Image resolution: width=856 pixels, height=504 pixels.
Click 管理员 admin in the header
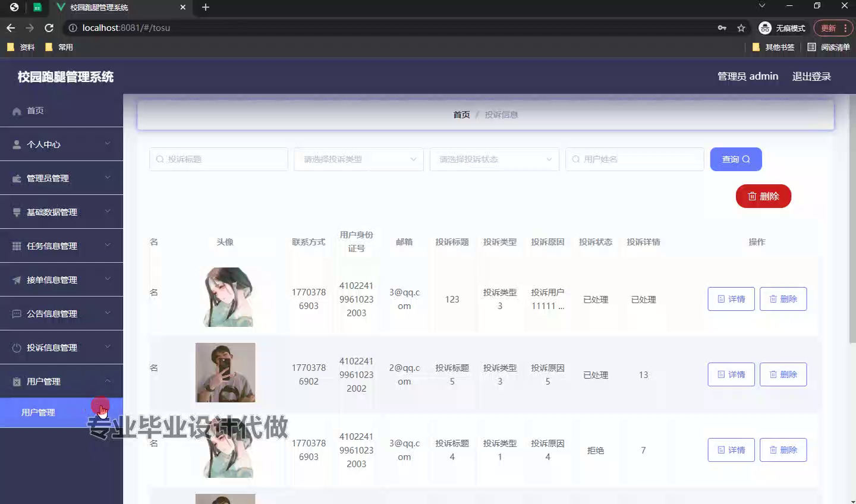748,76
